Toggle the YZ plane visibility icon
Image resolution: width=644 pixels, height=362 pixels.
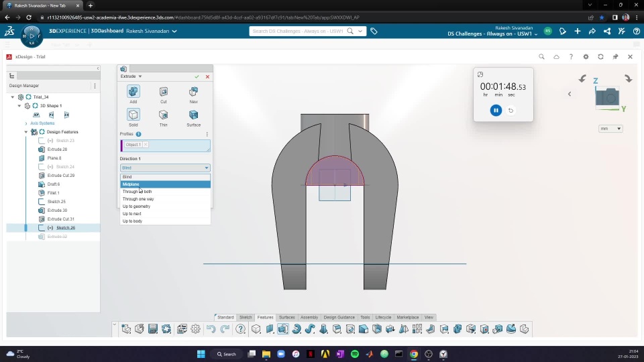tap(52, 115)
